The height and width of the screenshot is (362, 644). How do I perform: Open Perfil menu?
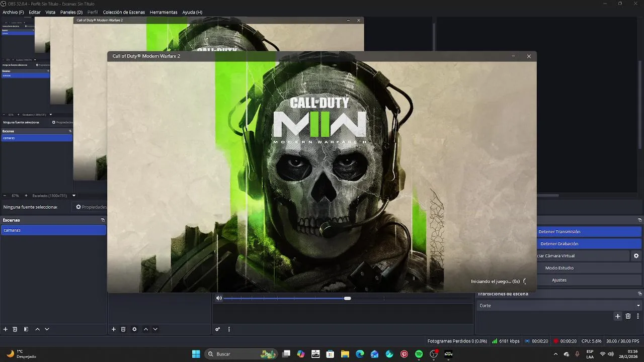93,12
